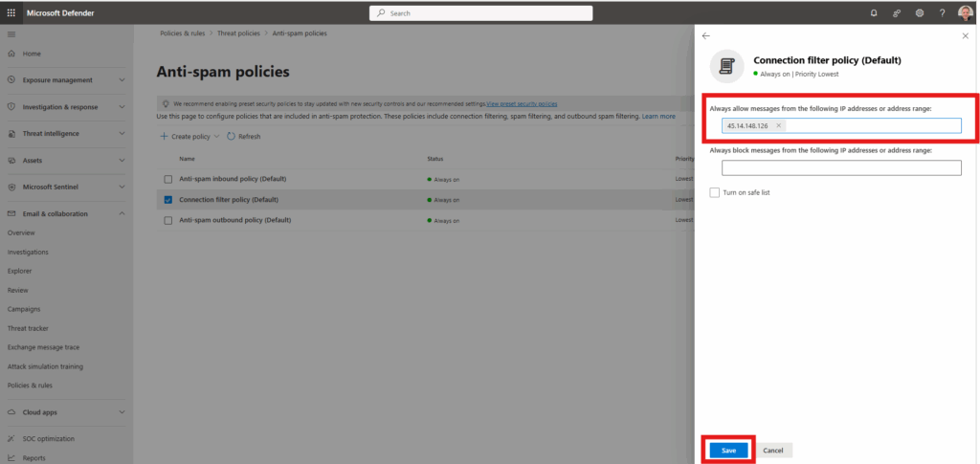Check the Anti-spam outbound policy checkbox
Viewport: 980px width, 464px height.
click(x=167, y=220)
